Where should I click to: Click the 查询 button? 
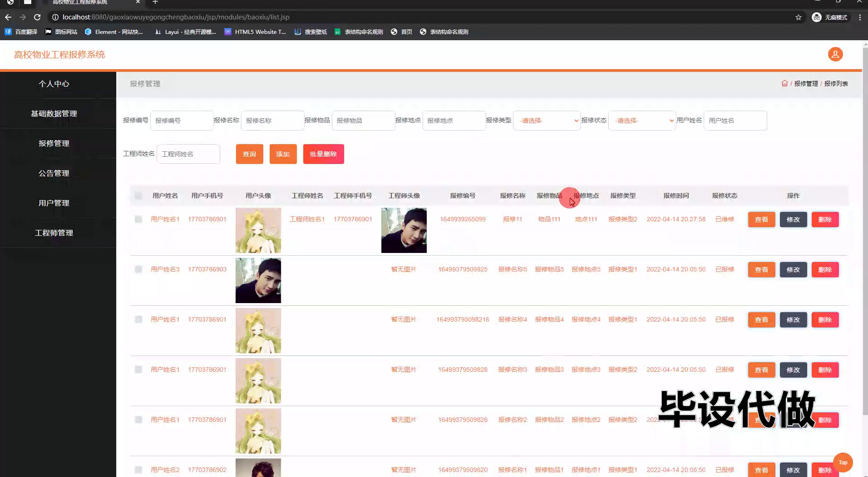(x=250, y=154)
